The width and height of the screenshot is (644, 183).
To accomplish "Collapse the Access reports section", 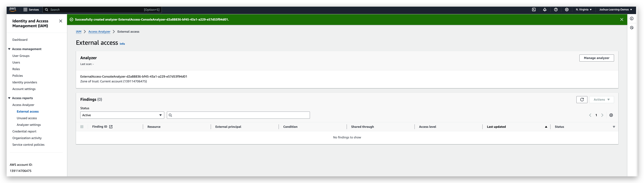I will point(9,98).
